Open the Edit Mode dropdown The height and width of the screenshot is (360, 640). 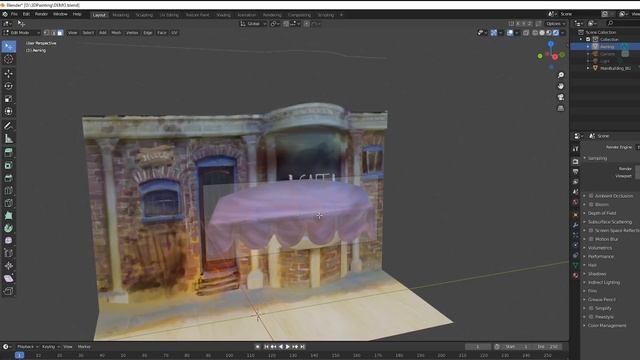22,33
